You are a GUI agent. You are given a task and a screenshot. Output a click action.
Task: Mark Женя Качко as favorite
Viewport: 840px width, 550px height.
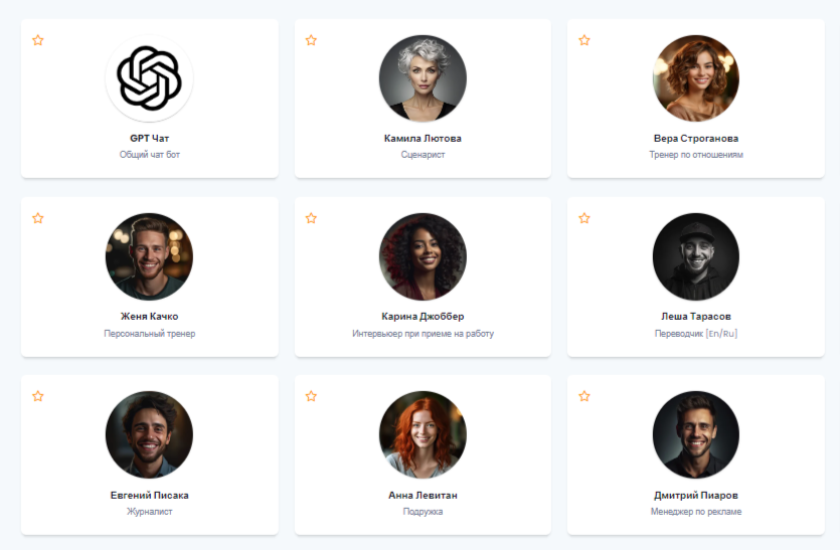click(x=38, y=218)
